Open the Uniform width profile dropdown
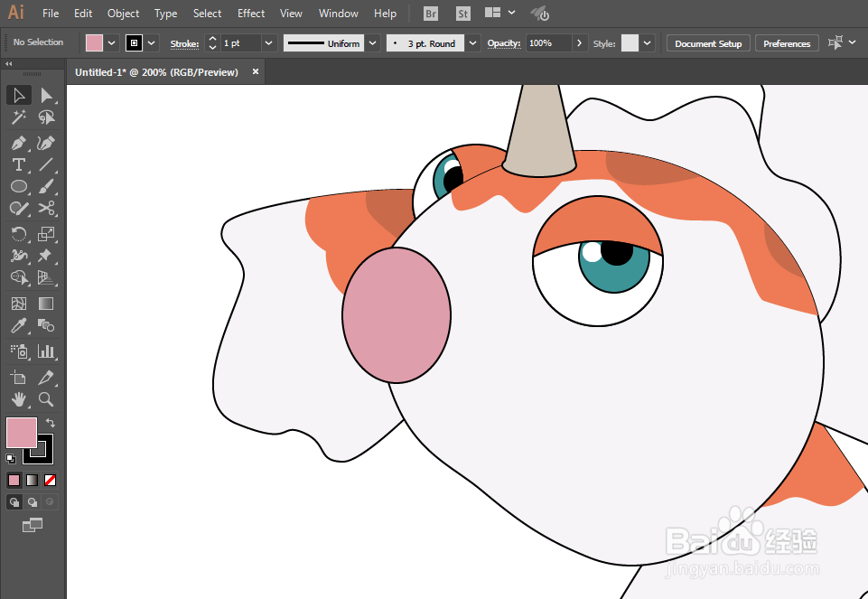Viewport: 868px width, 599px height. click(x=372, y=43)
